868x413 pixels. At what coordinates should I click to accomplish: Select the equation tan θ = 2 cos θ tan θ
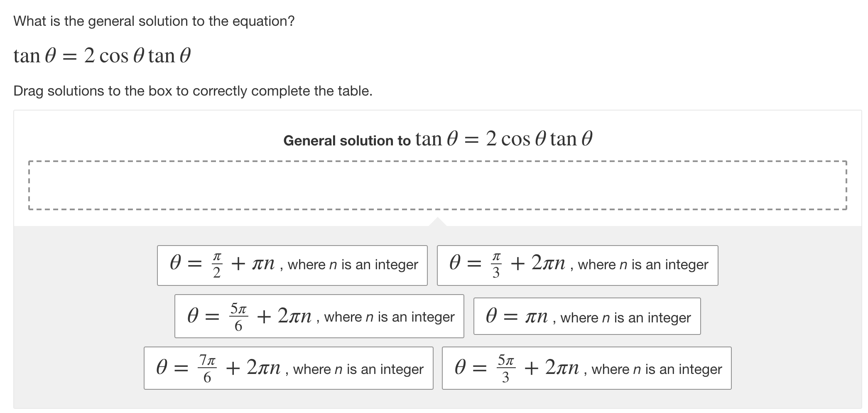tap(102, 55)
